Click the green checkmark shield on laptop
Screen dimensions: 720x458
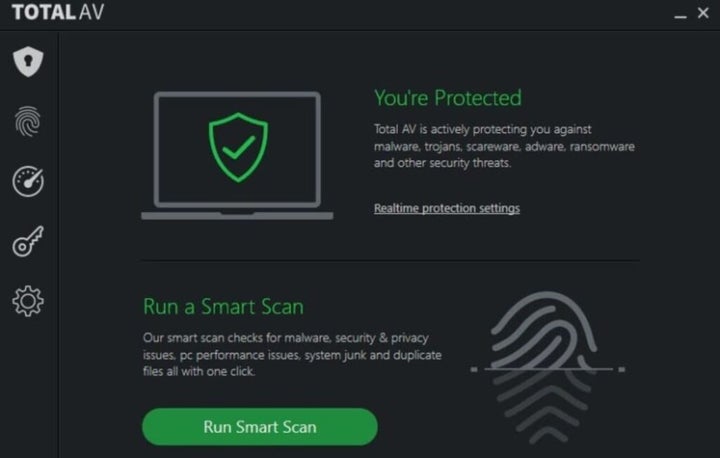point(237,148)
